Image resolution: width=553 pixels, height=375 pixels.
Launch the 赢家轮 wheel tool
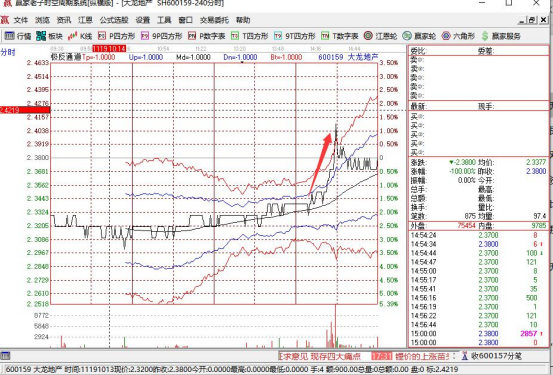click(419, 36)
